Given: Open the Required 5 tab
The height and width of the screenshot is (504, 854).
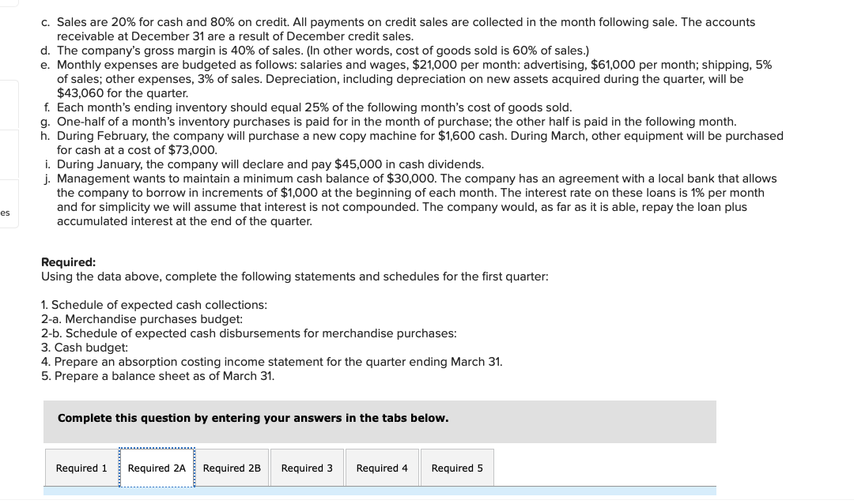Looking at the screenshot, I should pyautogui.click(x=457, y=468).
